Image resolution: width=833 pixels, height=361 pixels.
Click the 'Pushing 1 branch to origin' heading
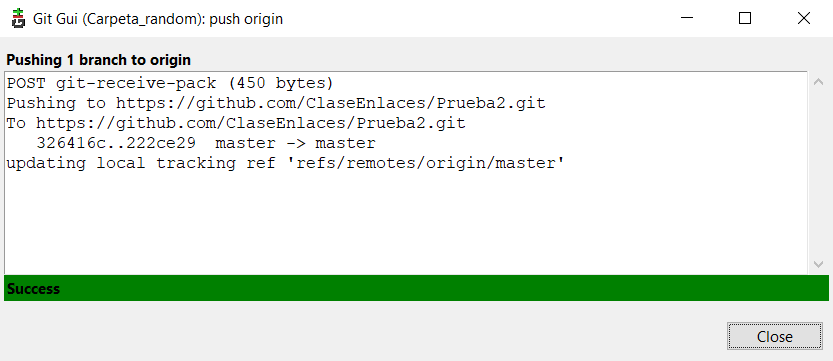pos(98,59)
